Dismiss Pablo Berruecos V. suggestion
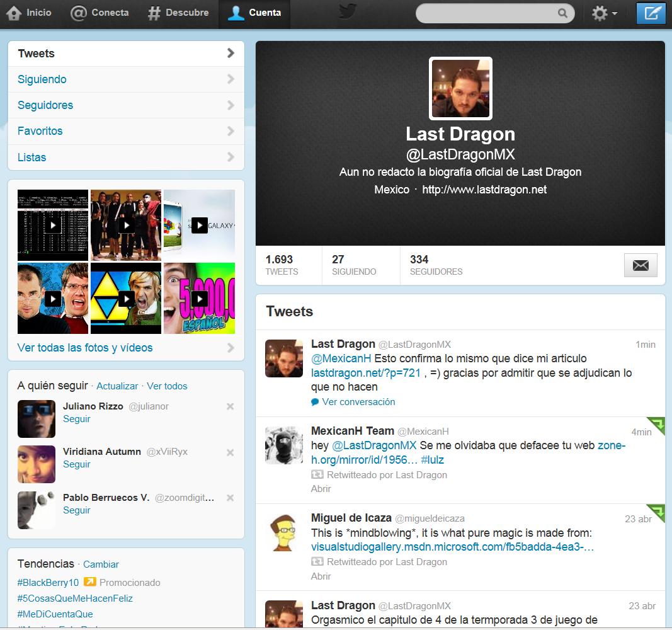This screenshot has width=672, height=630. [231, 498]
